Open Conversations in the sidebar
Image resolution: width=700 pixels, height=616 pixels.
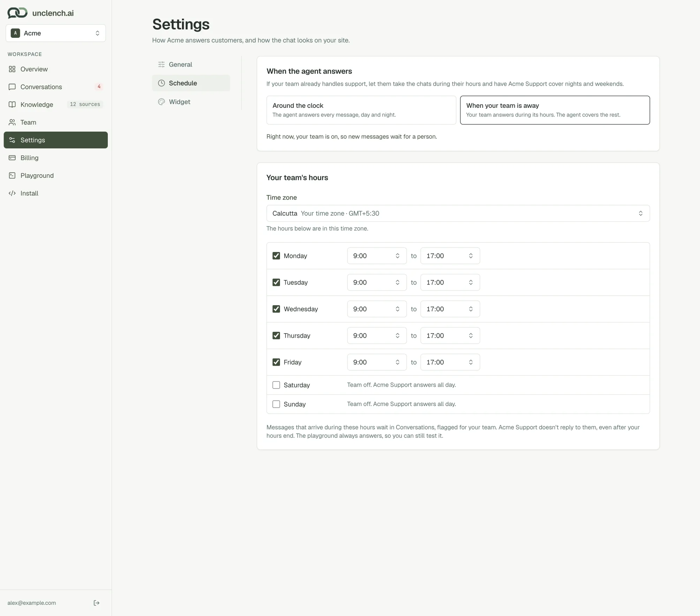click(56, 87)
